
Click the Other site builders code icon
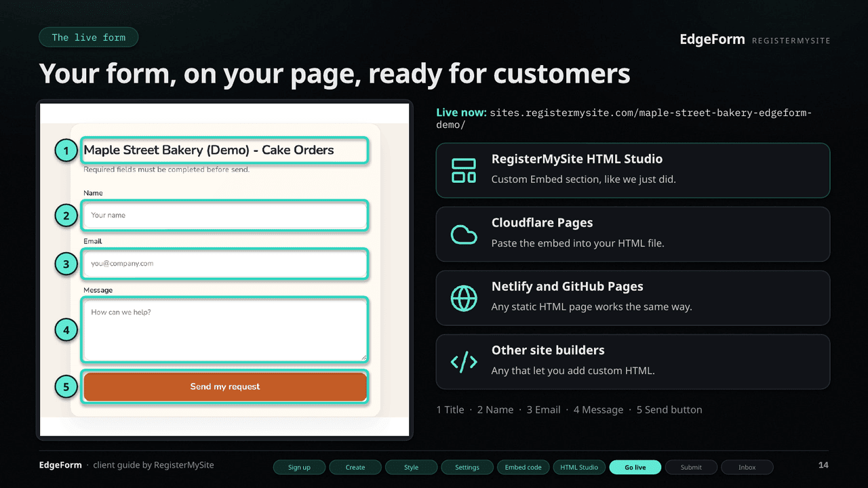[x=464, y=362]
